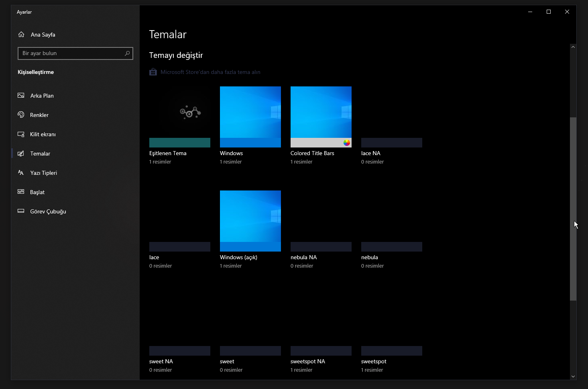Click the scrollbar up arrow
The width and height of the screenshot is (588, 389).
pos(573,47)
